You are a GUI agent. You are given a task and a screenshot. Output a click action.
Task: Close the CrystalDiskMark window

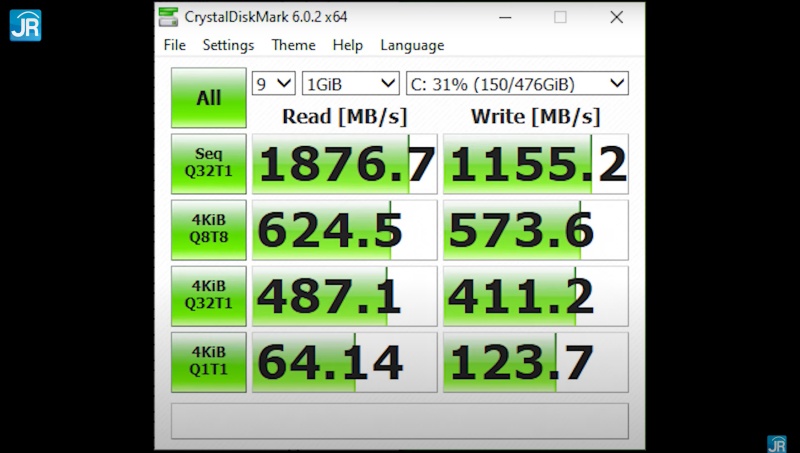point(616,17)
